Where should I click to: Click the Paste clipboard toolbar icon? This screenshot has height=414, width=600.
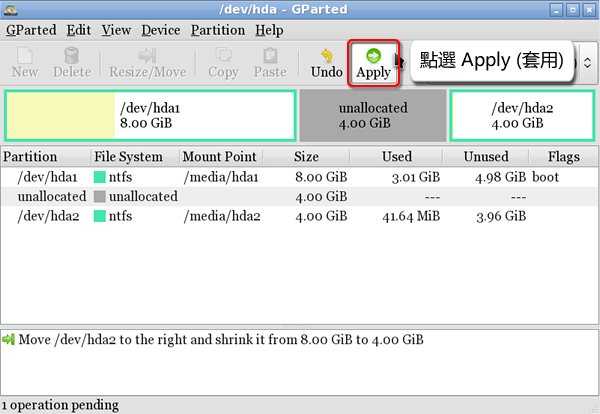[270, 56]
